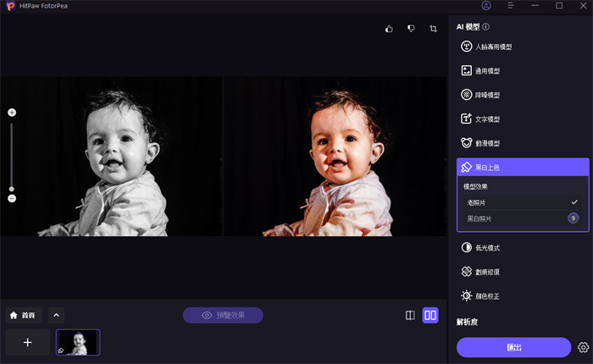Switch to split slider compare view
593x364 pixels.
[410, 315]
